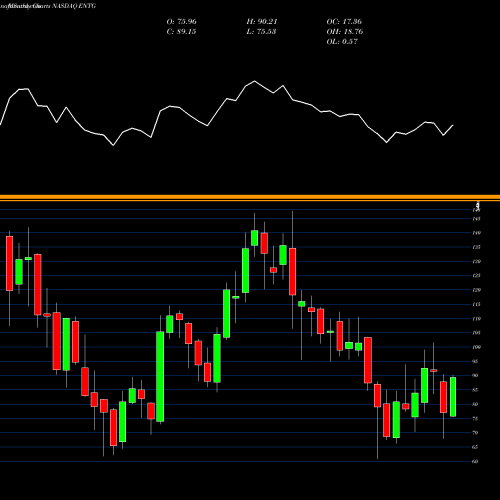
Task: Click the orange divider bar between chart panels
Action: [x=250, y=198]
